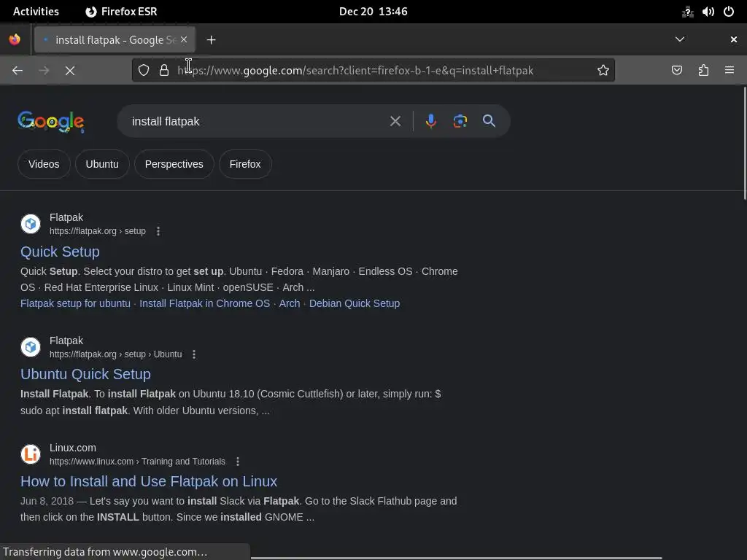This screenshot has height=560, width=747.
Task: Open the power menu in the top bar
Action: 729,12
